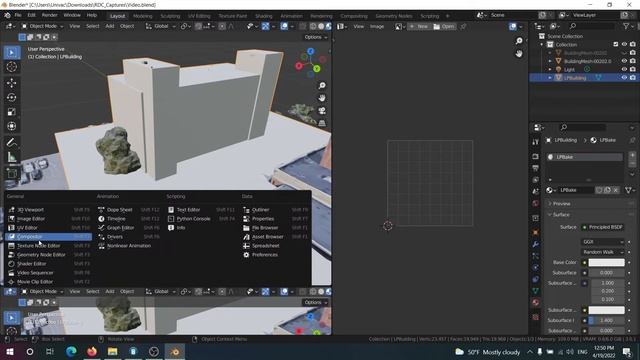The width and height of the screenshot is (640, 360).
Task: Select Dope Sheet entry in editor menu
Action: pyautogui.click(x=129, y=209)
